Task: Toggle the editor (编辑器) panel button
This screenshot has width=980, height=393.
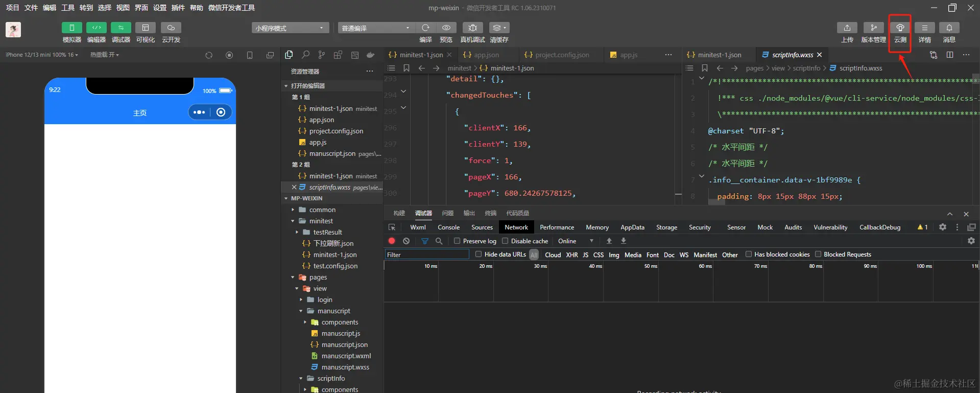Action: point(96,28)
